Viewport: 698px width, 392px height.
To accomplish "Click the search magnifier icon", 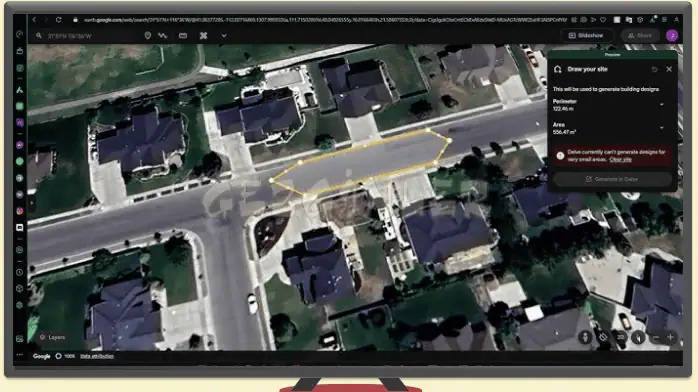I will pyautogui.click(x=39, y=36).
